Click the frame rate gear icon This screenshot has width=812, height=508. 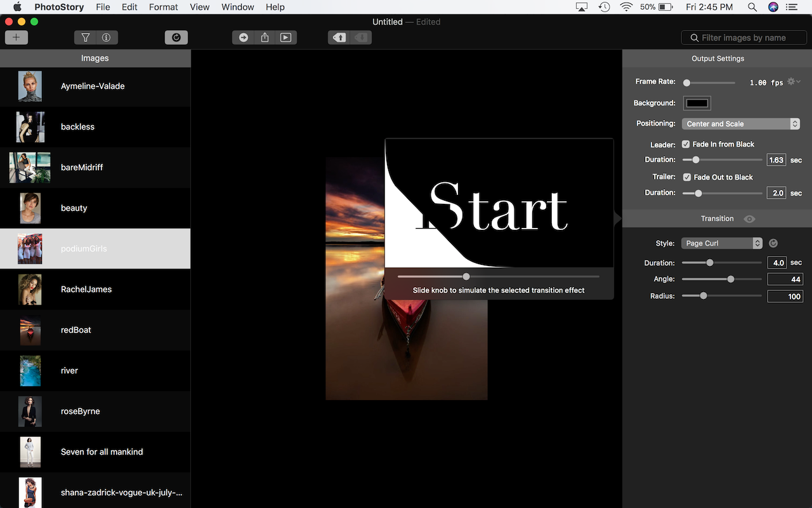click(x=793, y=82)
